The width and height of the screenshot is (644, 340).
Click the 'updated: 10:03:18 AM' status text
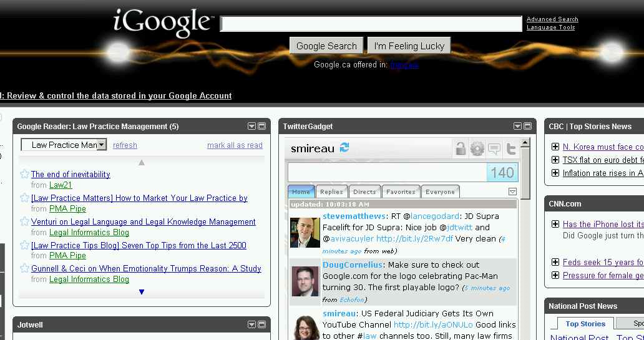pyautogui.click(x=330, y=204)
